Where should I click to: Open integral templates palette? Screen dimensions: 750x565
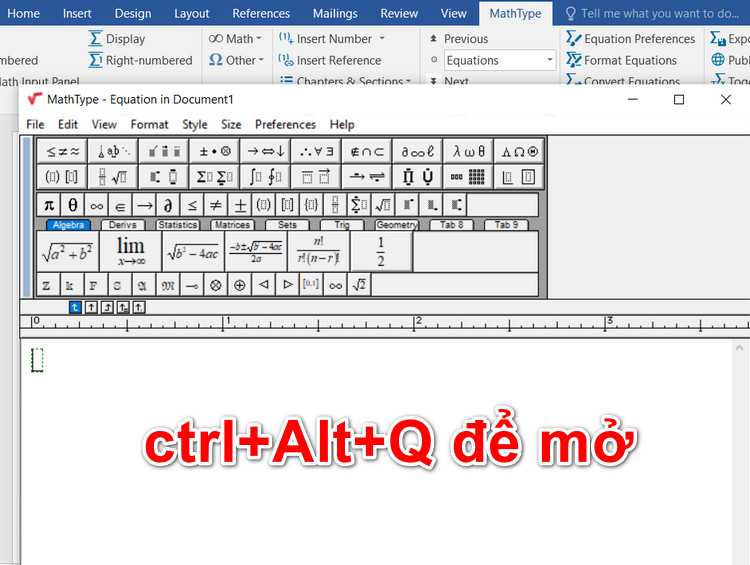266,177
